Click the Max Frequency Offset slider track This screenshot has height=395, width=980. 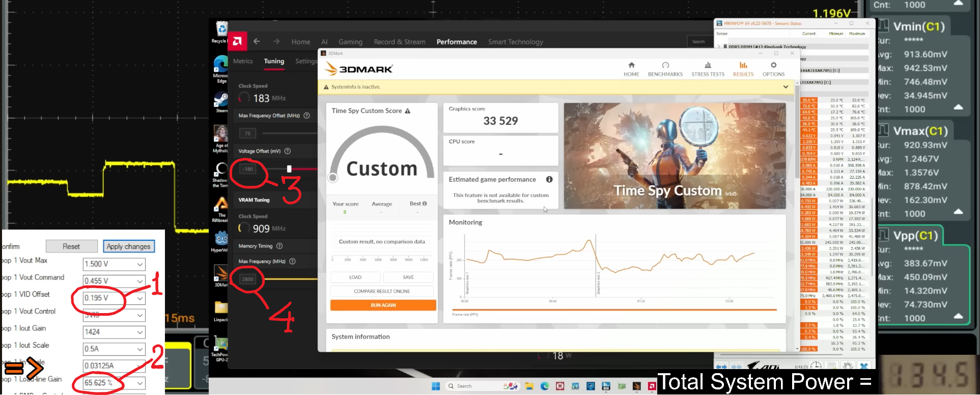point(290,133)
